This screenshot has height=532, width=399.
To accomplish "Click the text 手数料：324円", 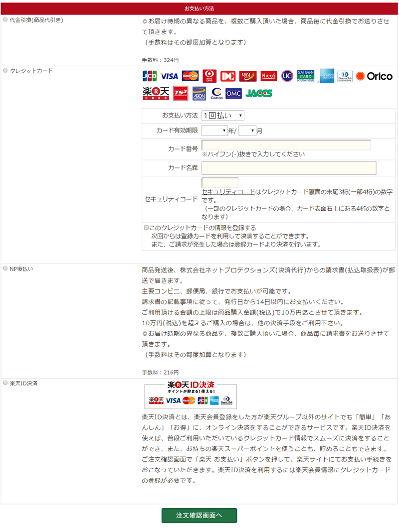I will click(160, 60).
